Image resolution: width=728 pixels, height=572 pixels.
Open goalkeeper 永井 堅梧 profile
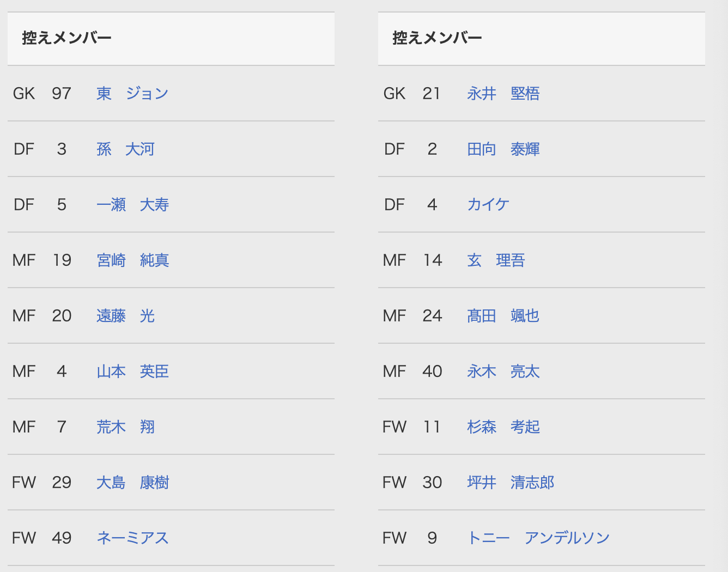(503, 94)
